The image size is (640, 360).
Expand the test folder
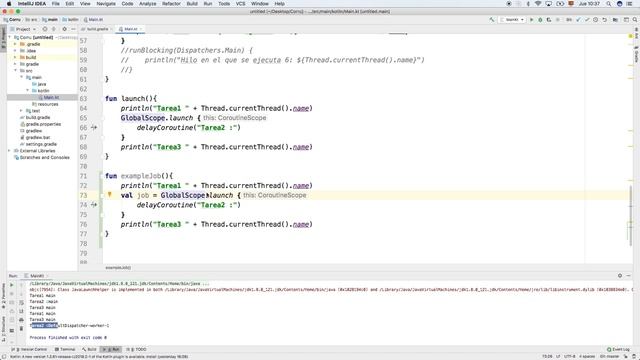tap(21, 111)
